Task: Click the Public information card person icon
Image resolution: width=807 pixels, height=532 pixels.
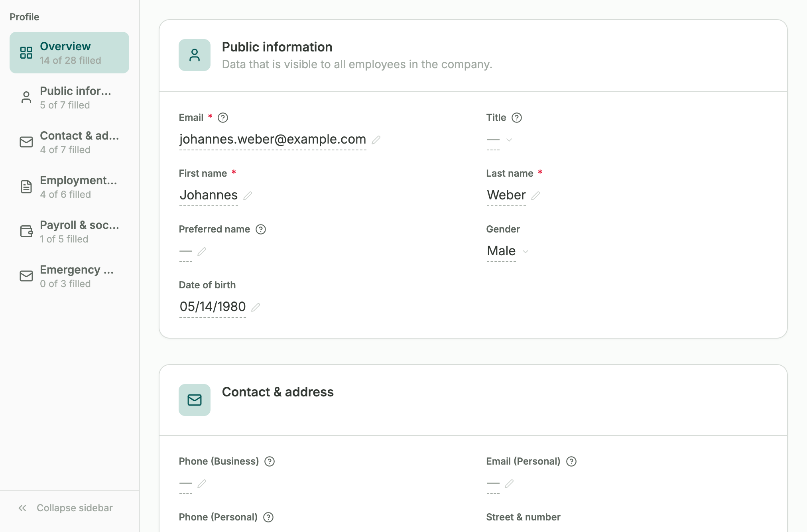Action: click(195, 55)
